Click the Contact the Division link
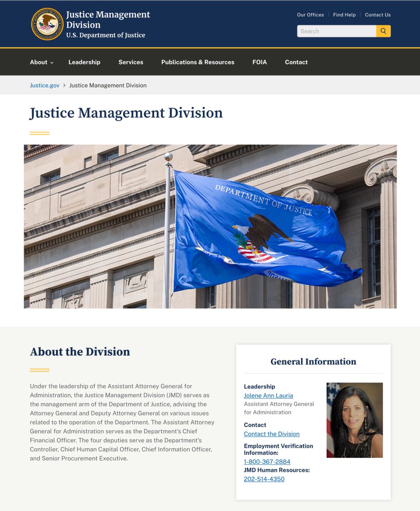Viewport: 420px width, 511px height. [271, 433]
